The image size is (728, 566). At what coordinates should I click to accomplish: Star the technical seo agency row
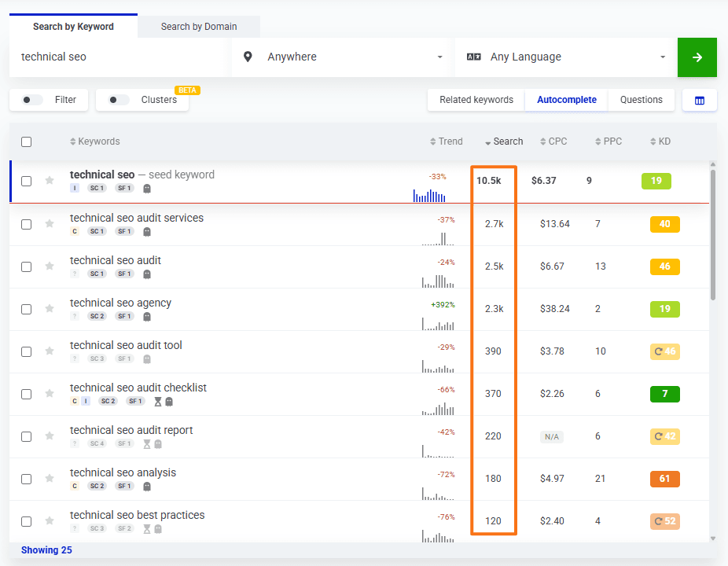click(x=50, y=308)
